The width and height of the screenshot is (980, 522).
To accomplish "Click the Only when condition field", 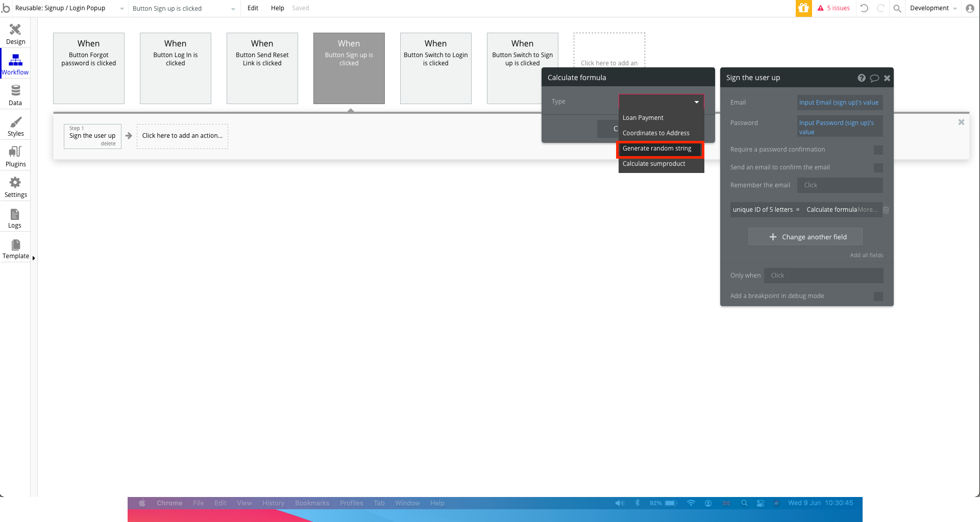I will [823, 276].
